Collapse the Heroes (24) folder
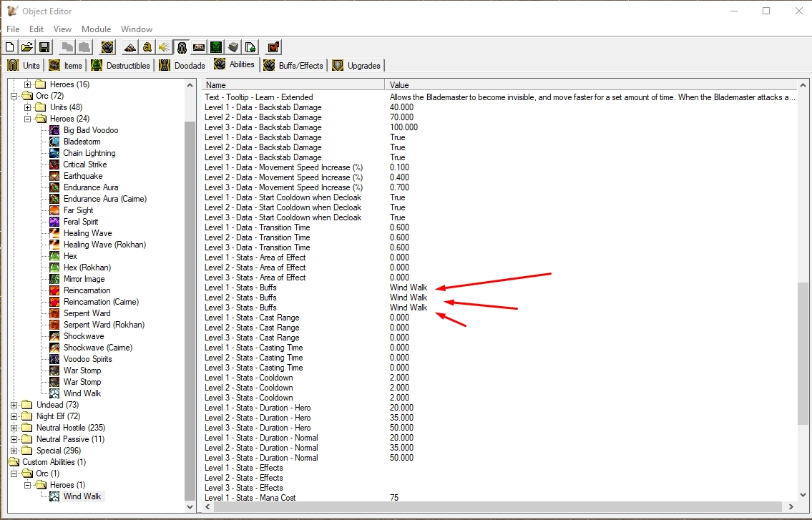Viewport: 812px width, 520px height. point(28,119)
